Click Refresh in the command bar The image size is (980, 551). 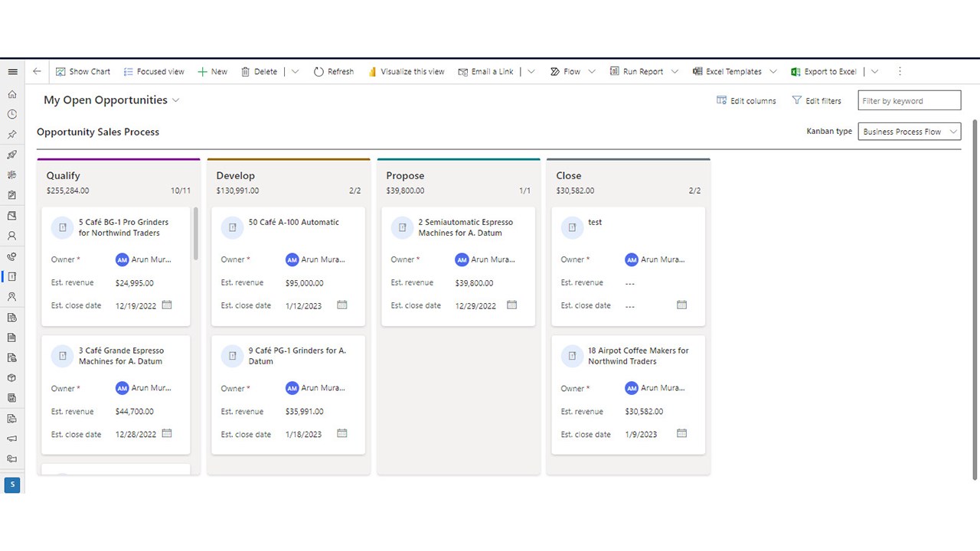pyautogui.click(x=333, y=71)
